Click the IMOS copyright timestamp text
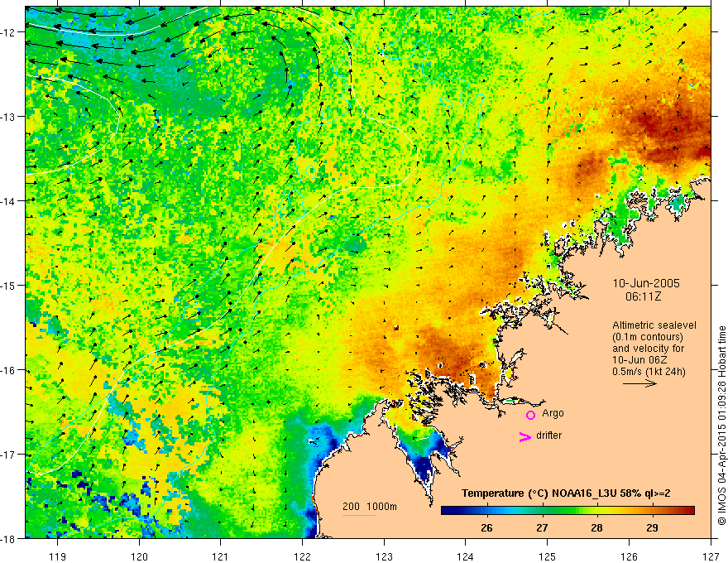728x563 pixels. tap(721, 426)
